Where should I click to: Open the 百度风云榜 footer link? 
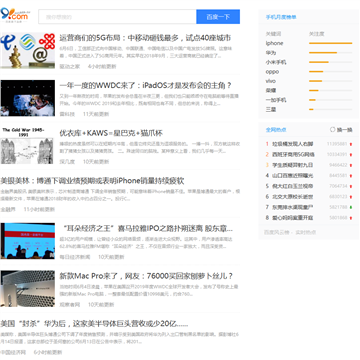277,232
